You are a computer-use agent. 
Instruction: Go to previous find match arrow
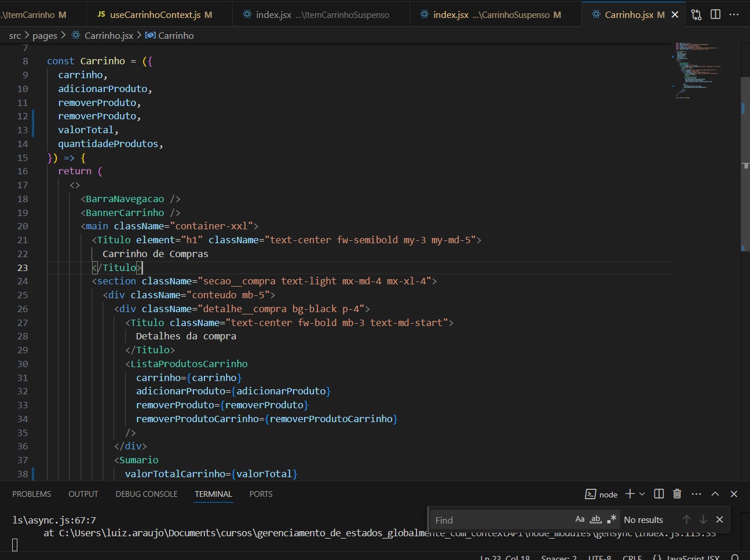(687, 519)
